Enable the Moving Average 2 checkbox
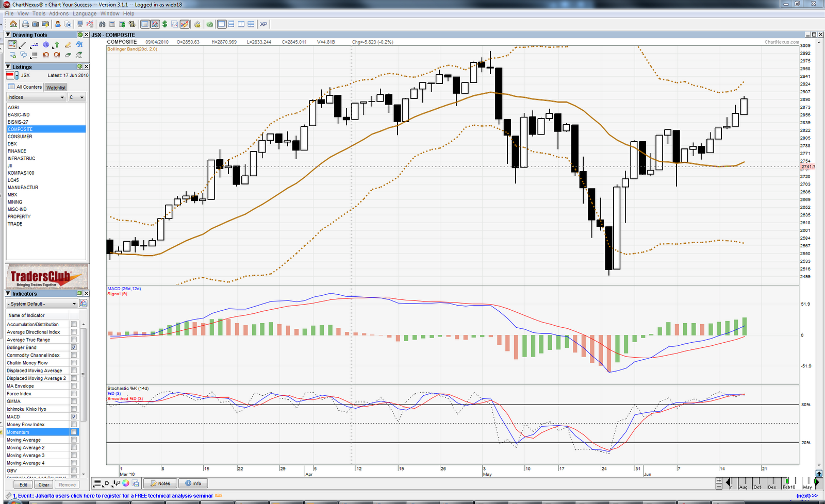The image size is (825, 504). click(74, 447)
